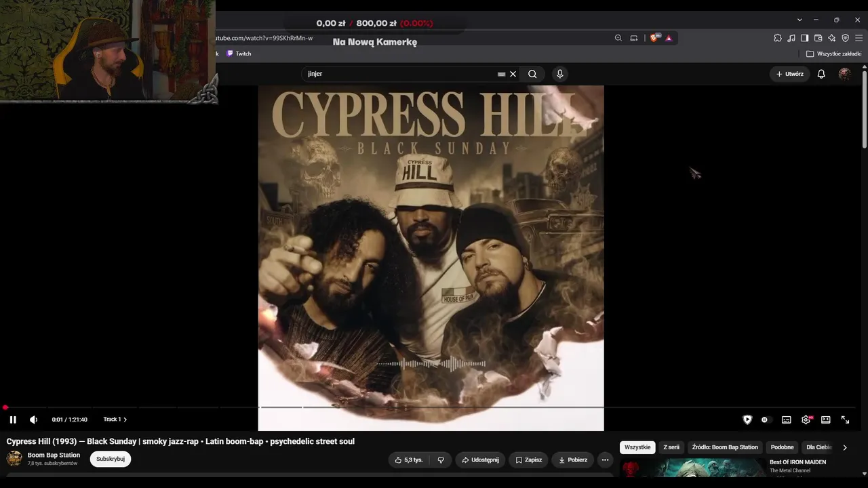The height and width of the screenshot is (488, 868).
Task: Enter fullscreen mode in the player
Action: click(x=845, y=420)
